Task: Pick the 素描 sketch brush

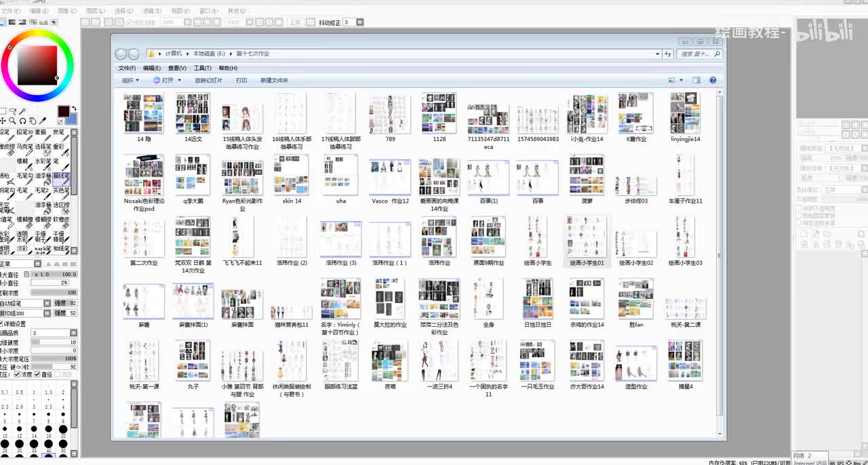Action: (43, 135)
